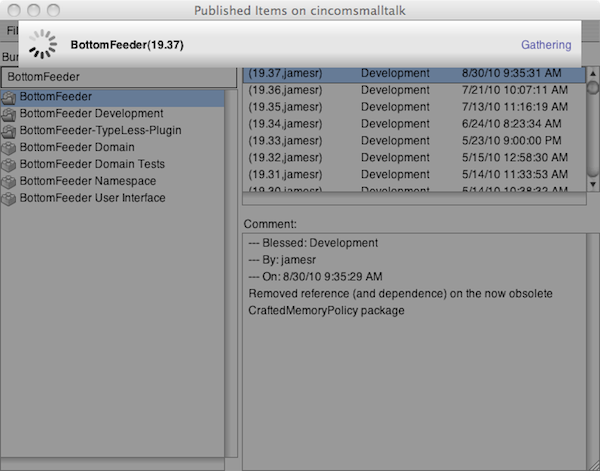Click the items list vertical scrollbar
600x471 pixels.
(231, 273)
